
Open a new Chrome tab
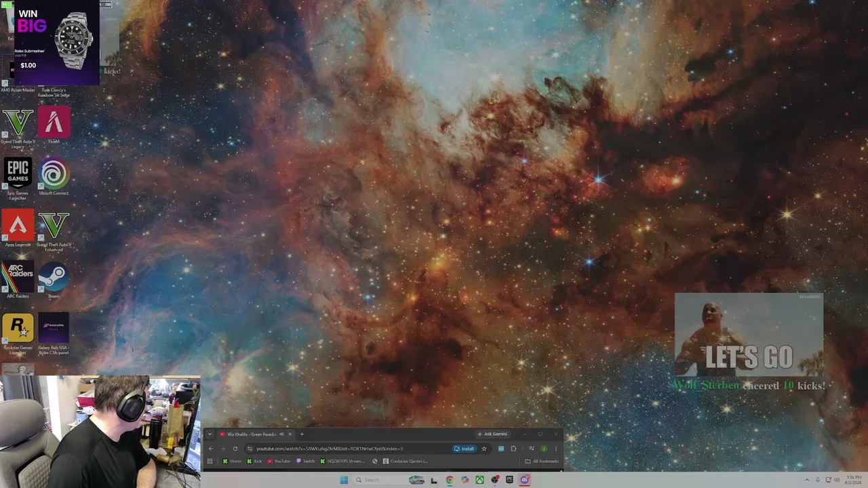point(302,434)
